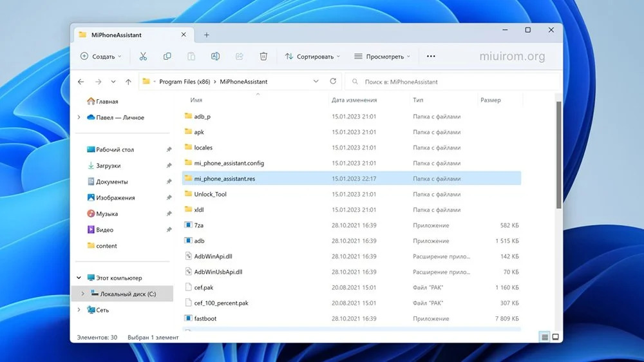Click the Share icon in toolbar
This screenshot has height=362, width=644.
point(240,56)
